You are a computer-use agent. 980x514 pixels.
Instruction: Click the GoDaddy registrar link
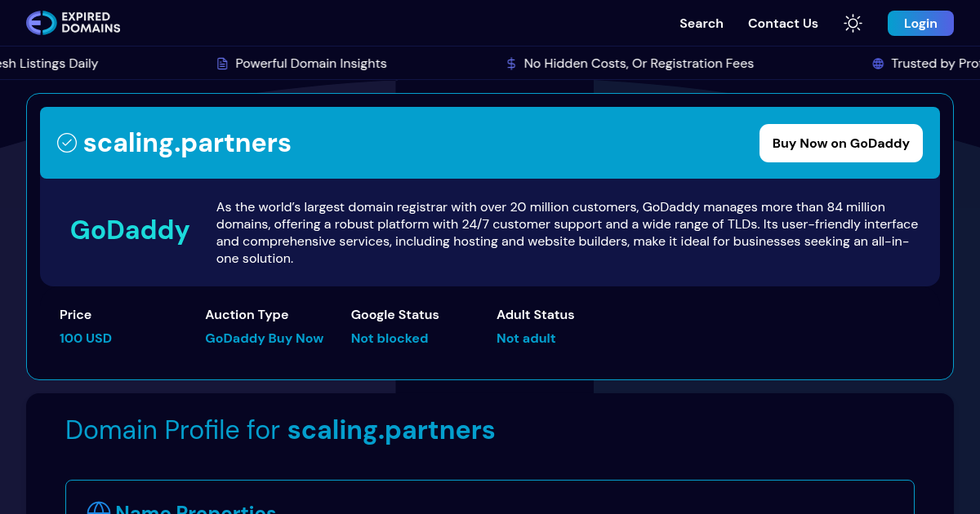click(130, 231)
